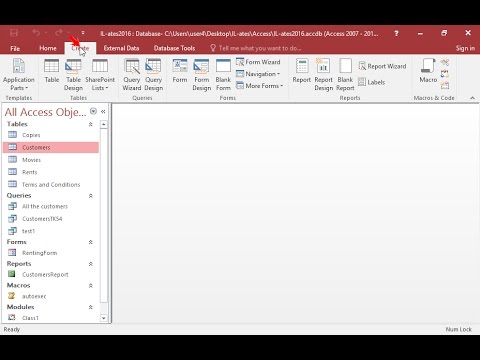The width and height of the screenshot is (480, 360).
Task: Click the Redo icon
Action: (59, 33)
